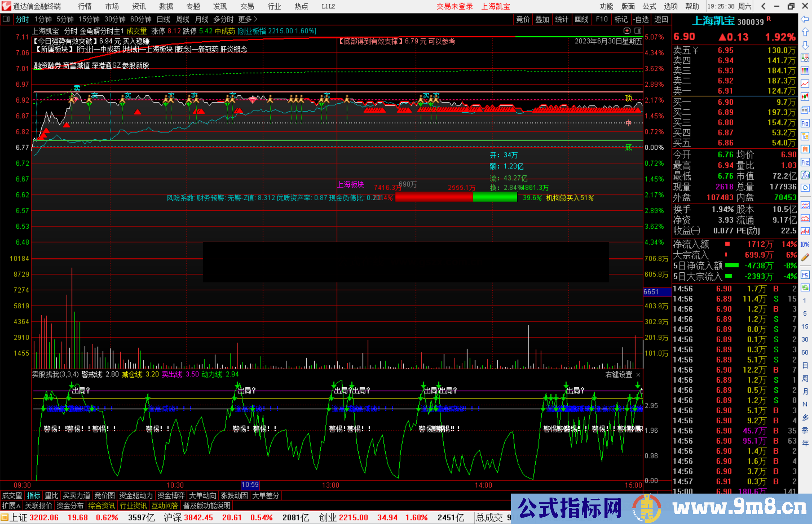Screen dimensions: 812x524
Task: Click the candlestick chart sidebar icon
Action: pos(805,97)
